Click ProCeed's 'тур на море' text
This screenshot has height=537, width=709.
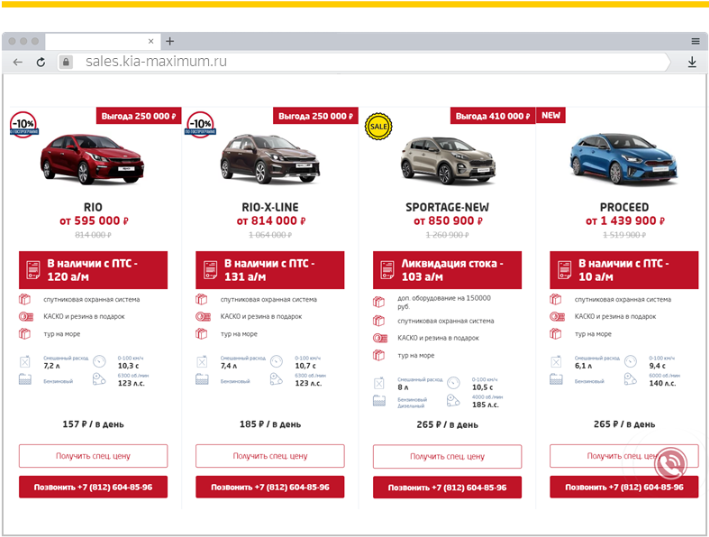pos(593,334)
